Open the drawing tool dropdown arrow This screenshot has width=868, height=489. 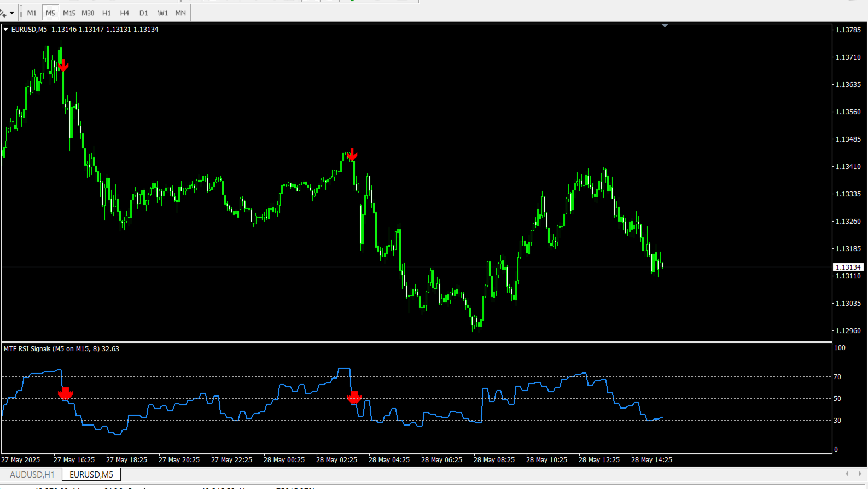click(x=11, y=13)
